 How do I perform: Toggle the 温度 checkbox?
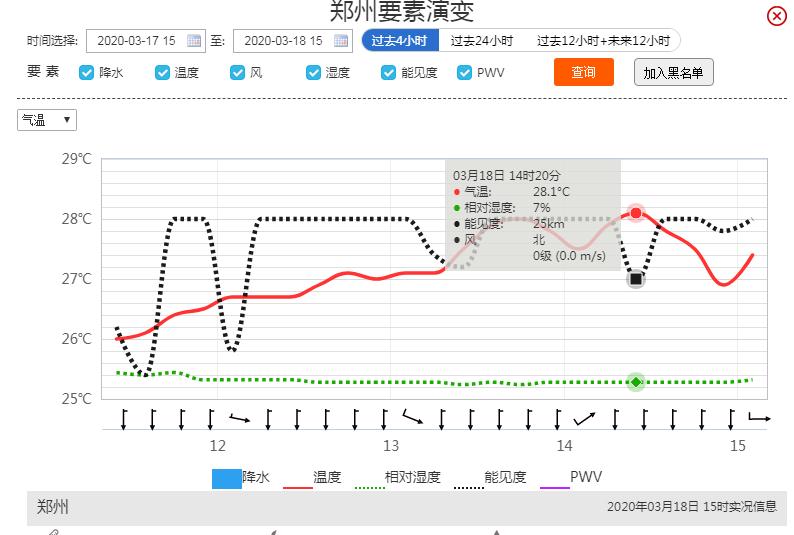(162, 72)
